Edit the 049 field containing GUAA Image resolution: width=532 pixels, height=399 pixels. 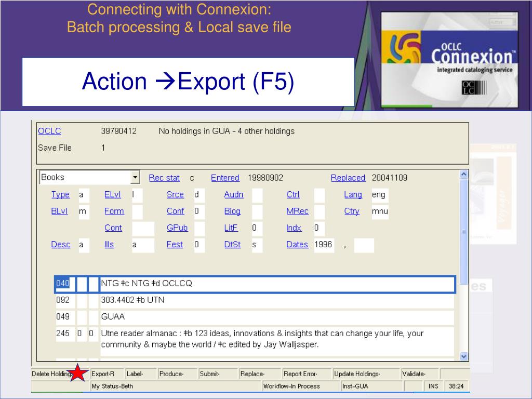tap(277, 317)
